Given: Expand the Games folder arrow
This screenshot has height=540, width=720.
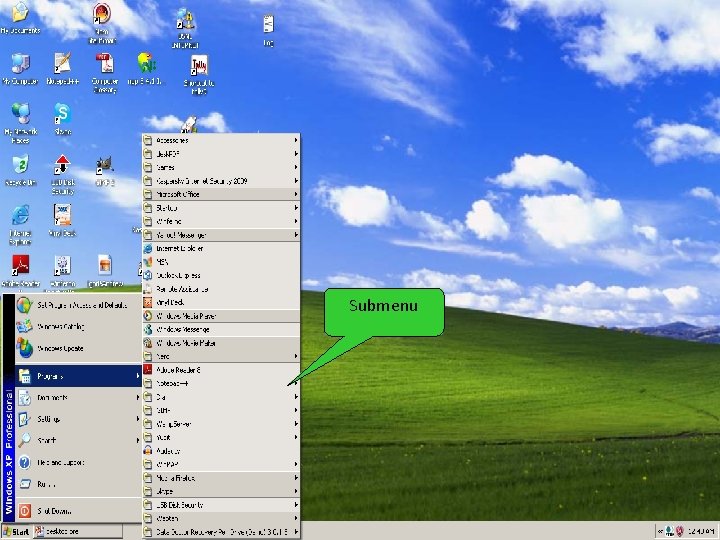Looking at the screenshot, I should click(296, 167).
